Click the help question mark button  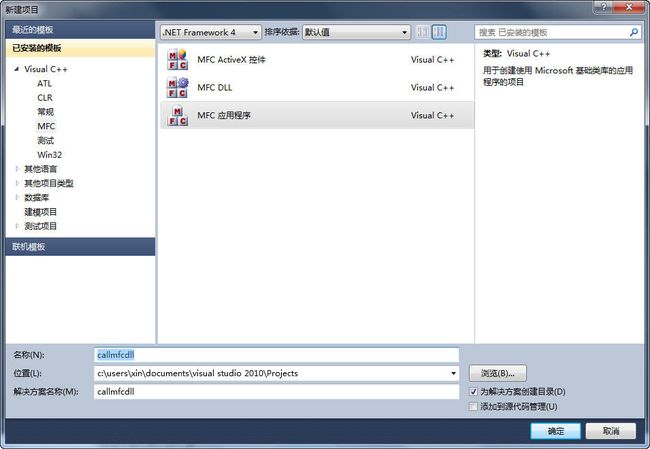pyautogui.click(x=604, y=7)
